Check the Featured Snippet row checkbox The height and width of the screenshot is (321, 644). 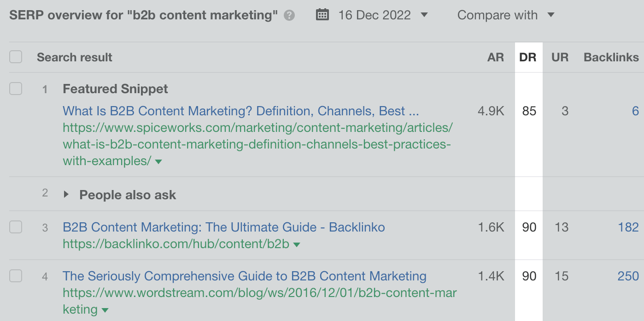(x=16, y=89)
